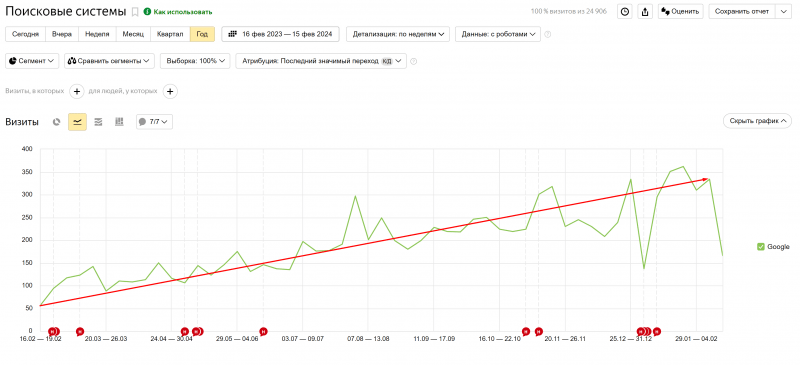Open the 7/7 annotations dropdown

(154, 122)
